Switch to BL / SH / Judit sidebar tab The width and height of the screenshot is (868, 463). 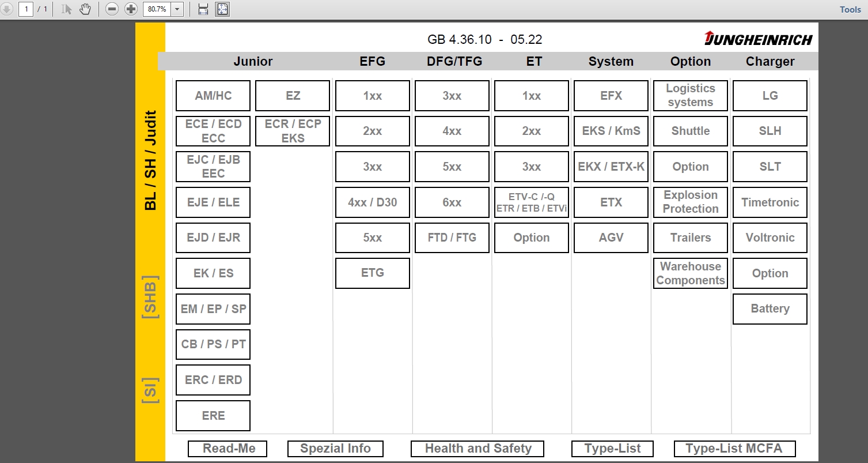pyautogui.click(x=150, y=160)
